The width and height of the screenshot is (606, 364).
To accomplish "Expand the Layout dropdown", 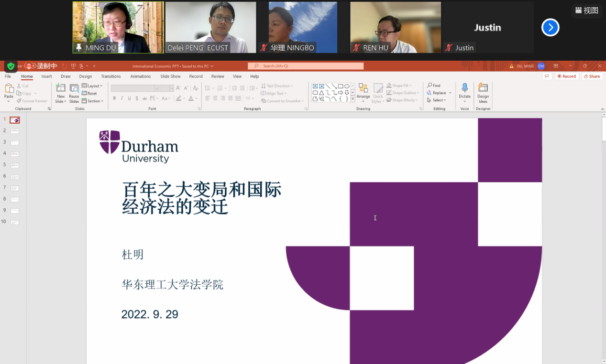I will coord(92,86).
